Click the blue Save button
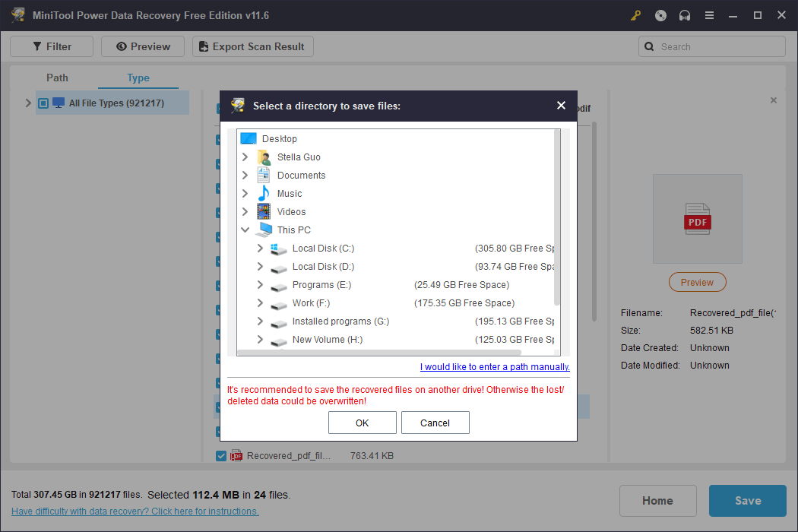Screen dimensions: 798x532 coord(748,500)
